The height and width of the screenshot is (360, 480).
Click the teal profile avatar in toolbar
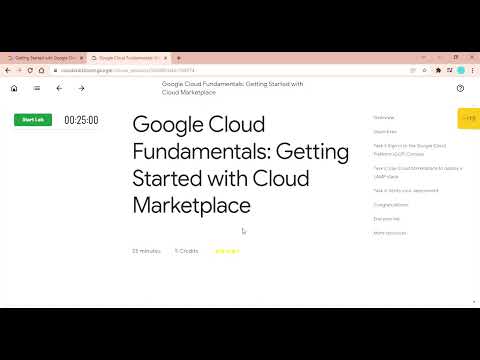[461, 70]
